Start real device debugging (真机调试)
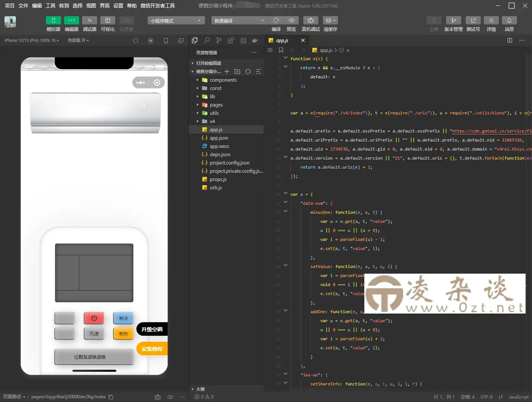Image resolution: width=532 pixels, height=402 pixels. (310, 20)
